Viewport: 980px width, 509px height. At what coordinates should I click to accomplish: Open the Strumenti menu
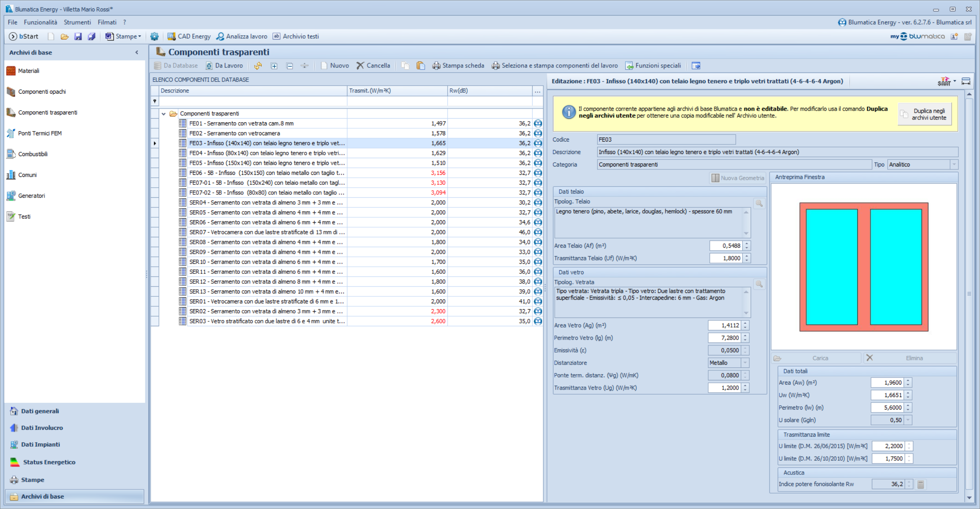(x=77, y=22)
